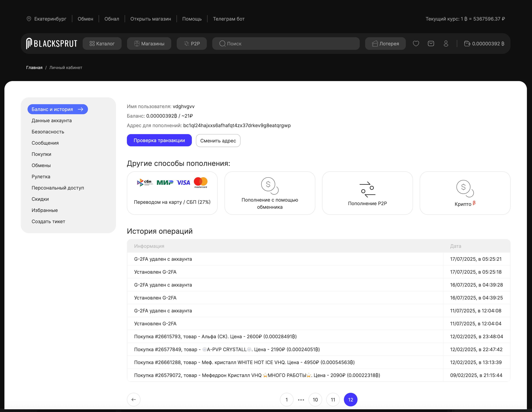Open the favorites heart icon

pos(416,44)
